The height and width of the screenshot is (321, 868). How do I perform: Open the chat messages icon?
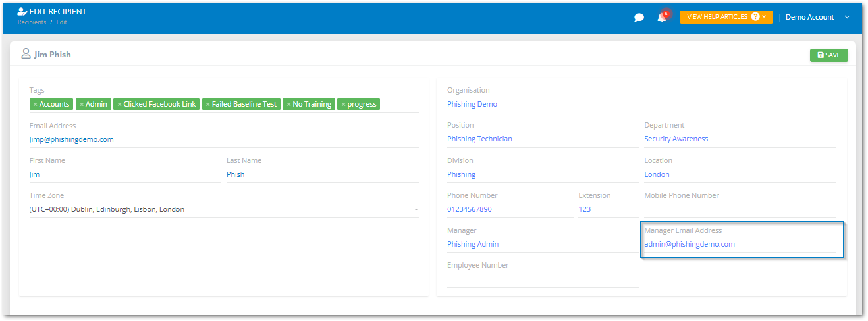click(639, 18)
